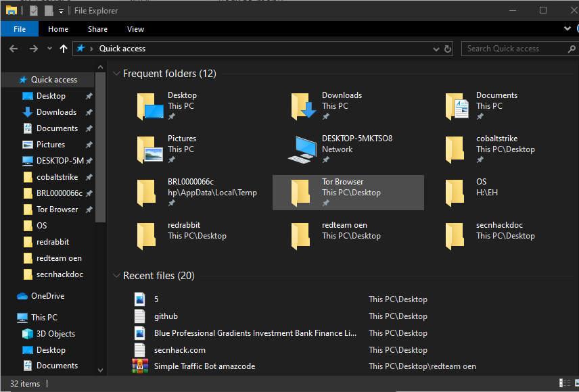Screen dimensions: 579x392
Task: Click the New folder quick toolbar icon
Action: coord(49,11)
